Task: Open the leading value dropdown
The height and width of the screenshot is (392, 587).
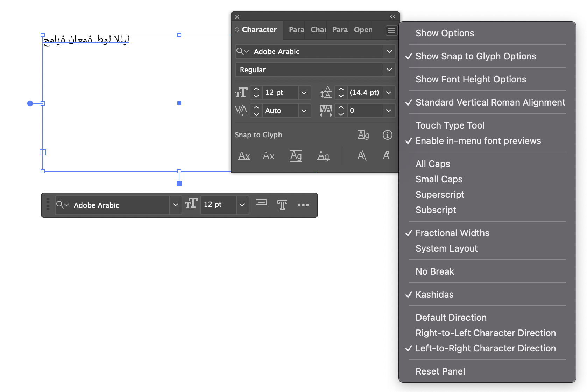Action: coord(389,93)
